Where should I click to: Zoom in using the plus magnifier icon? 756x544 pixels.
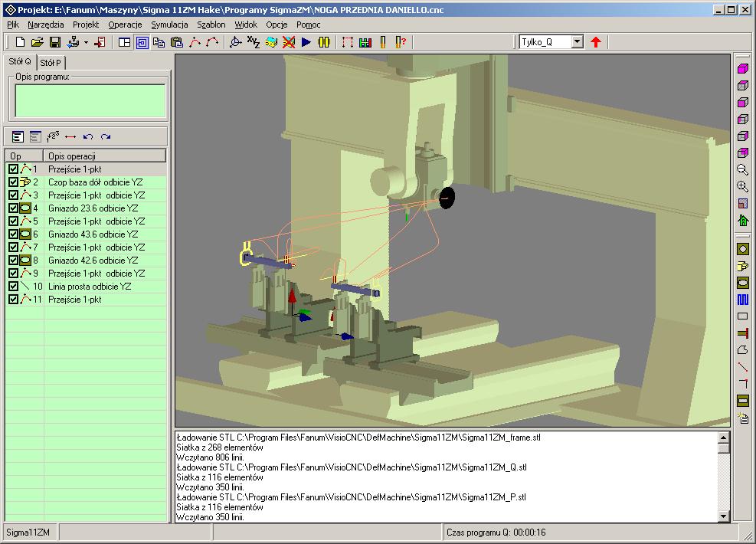(x=742, y=186)
